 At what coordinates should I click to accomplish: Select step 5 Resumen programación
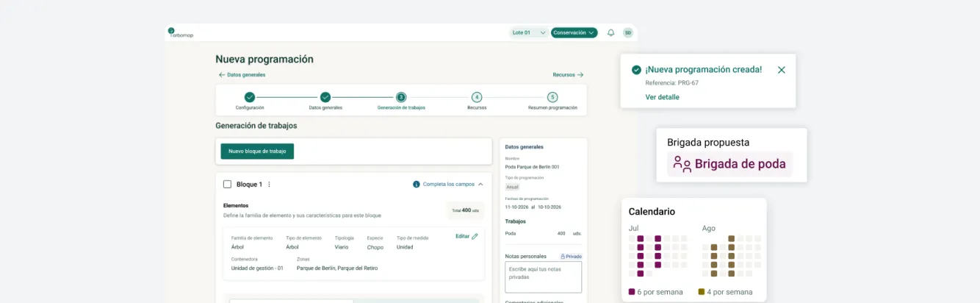[x=552, y=97]
